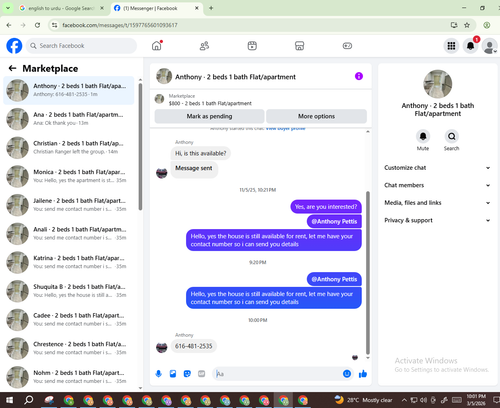Choose a sticker icon in composer
This screenshot has width=500, height=408.
click(x=187, y=374)
